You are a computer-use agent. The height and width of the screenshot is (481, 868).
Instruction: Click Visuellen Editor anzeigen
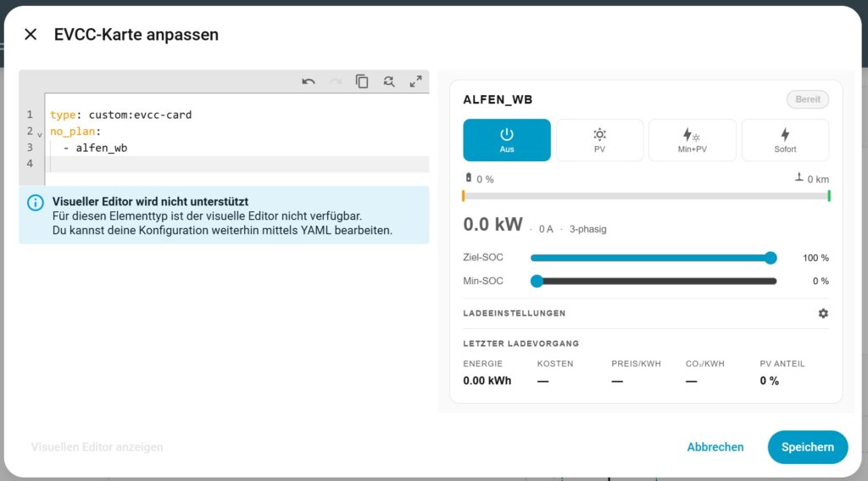click(97, 447)
